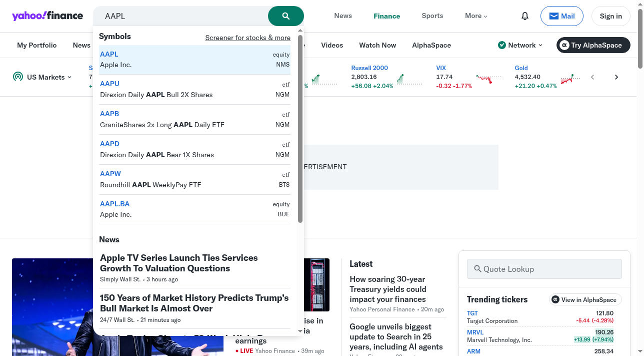Screen dimensions: 644x356
Task: Expand the US Markets dropdown
Action: click(49, 77)
